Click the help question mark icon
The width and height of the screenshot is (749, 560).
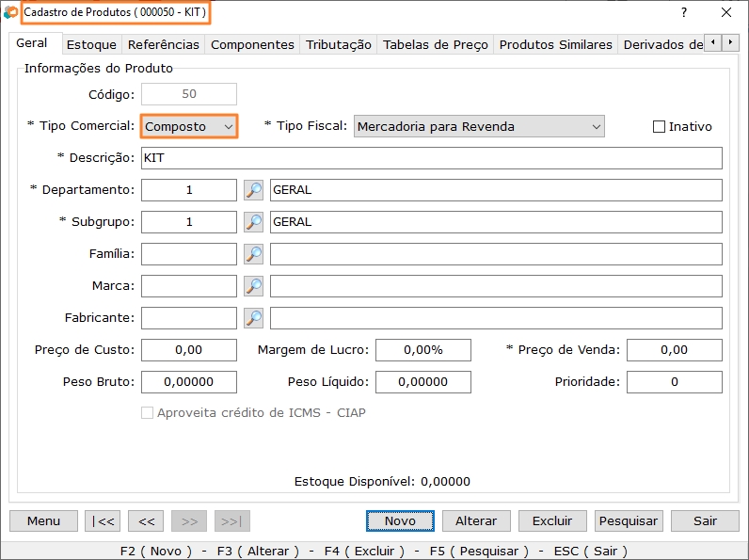click(684, 13)
